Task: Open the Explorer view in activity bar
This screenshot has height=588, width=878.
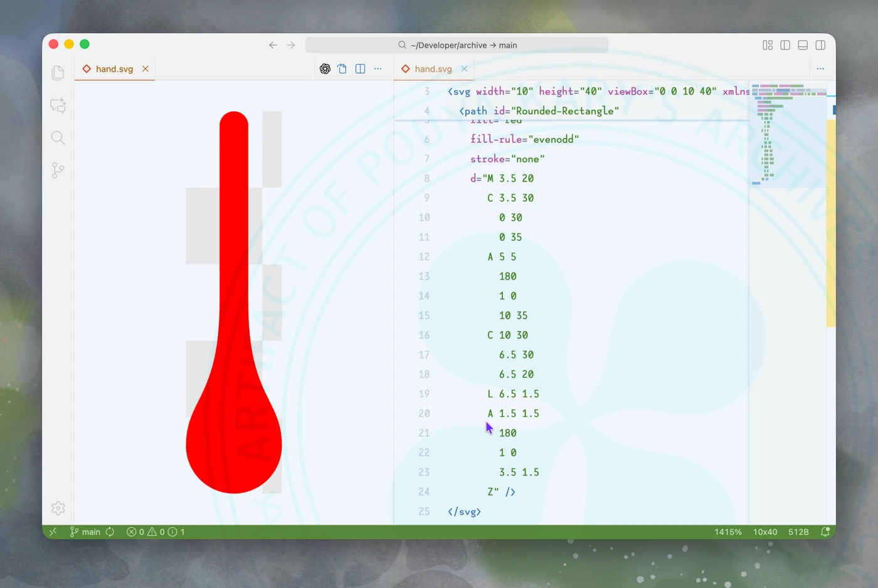Action: coord(58,73)
